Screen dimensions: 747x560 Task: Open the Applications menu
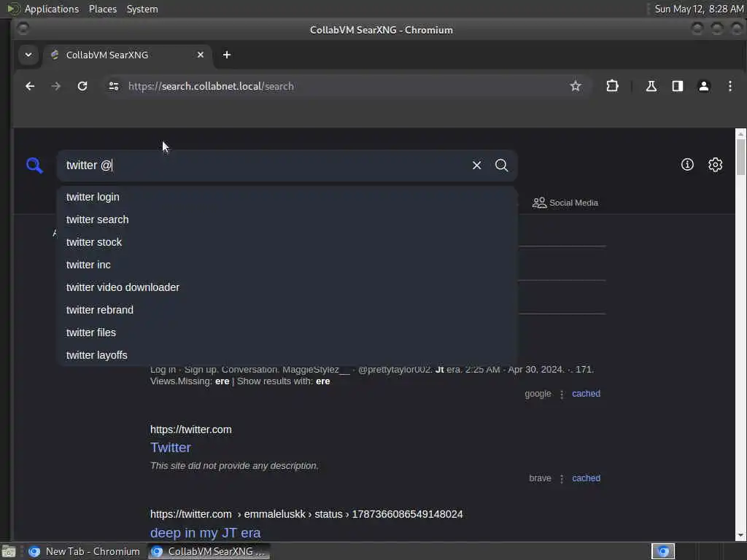(x=52, y=9)
